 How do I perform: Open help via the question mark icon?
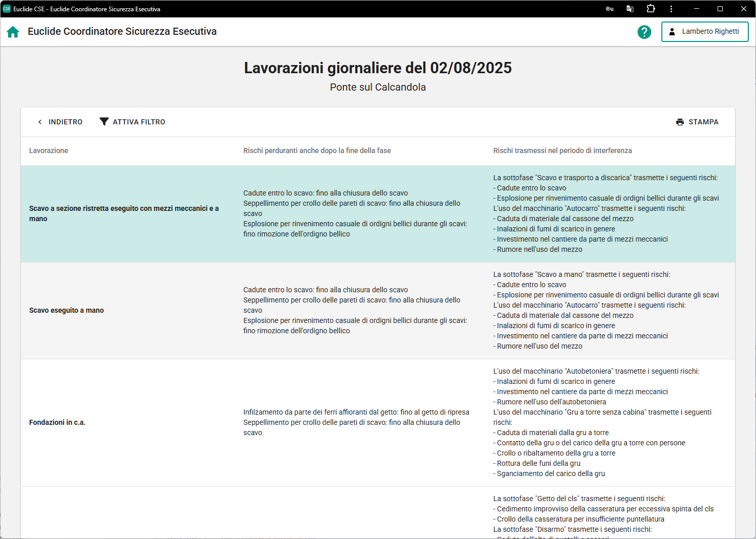point(644,32)
